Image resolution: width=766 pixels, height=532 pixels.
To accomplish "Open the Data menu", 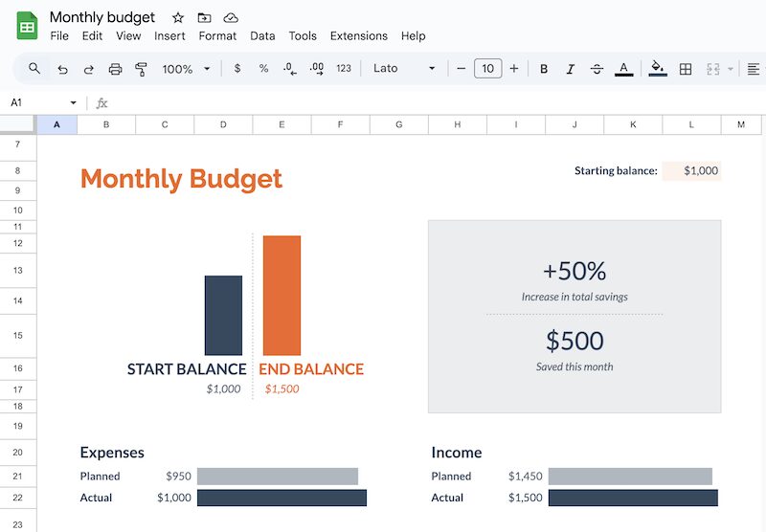I will click(x=262, y=36).
